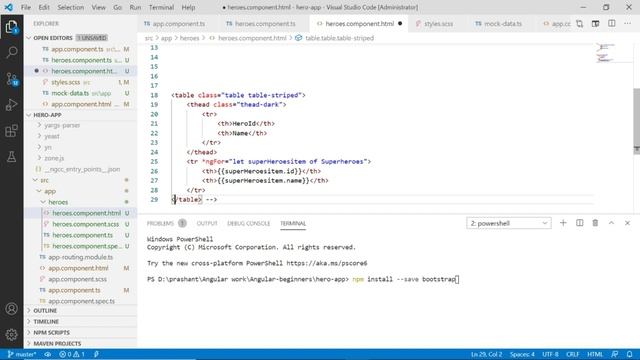Click UTF-8 encoding status
Viewport: 640px width, 360px height.
(550, 354)
